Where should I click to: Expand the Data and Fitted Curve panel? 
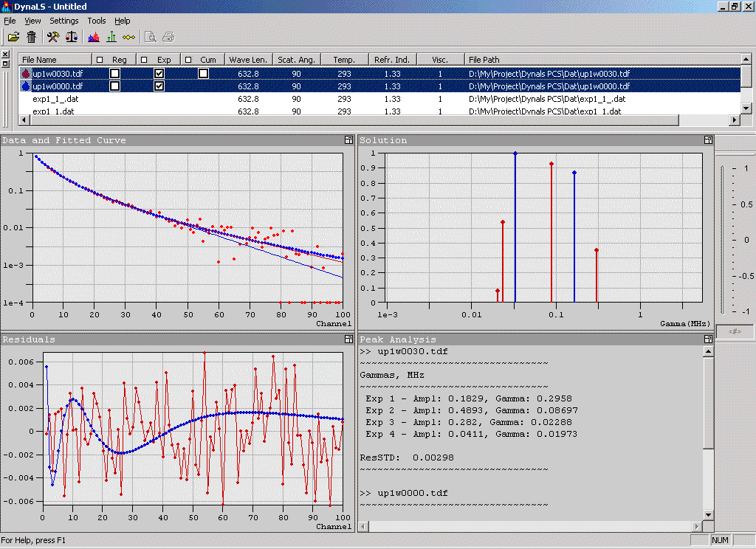[x=348, y=140]
